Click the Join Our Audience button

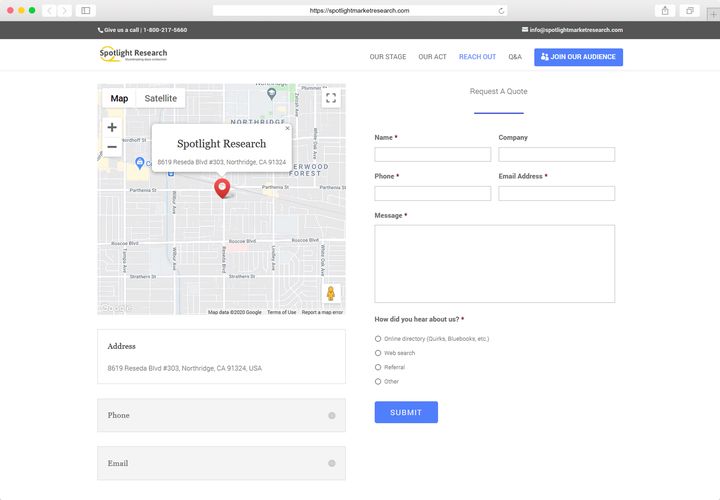(x=578, y=57)
